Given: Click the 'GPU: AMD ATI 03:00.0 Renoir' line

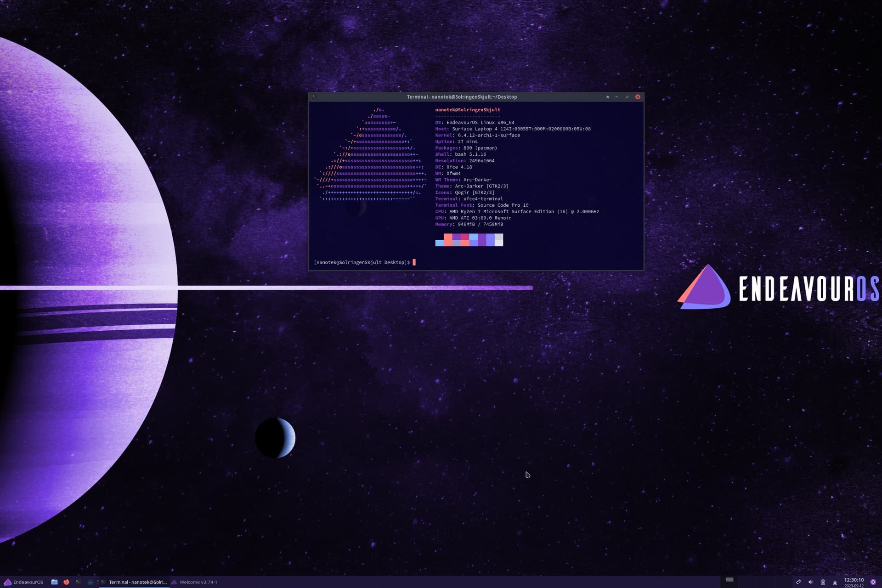Looking at the screenshot, I should point(473,218).
